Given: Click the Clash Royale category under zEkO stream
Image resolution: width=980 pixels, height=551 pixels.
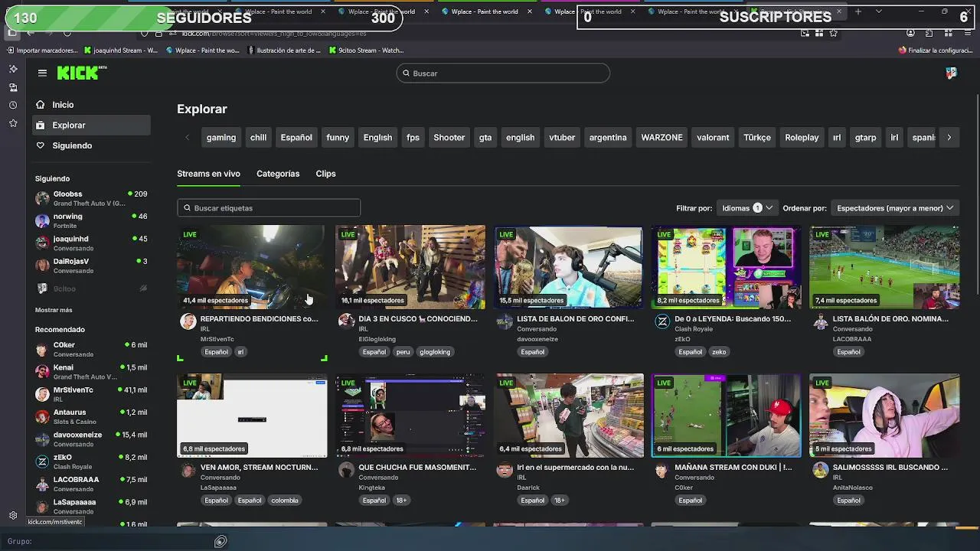Looking at the screenshot, I should [x=694, y=329].
